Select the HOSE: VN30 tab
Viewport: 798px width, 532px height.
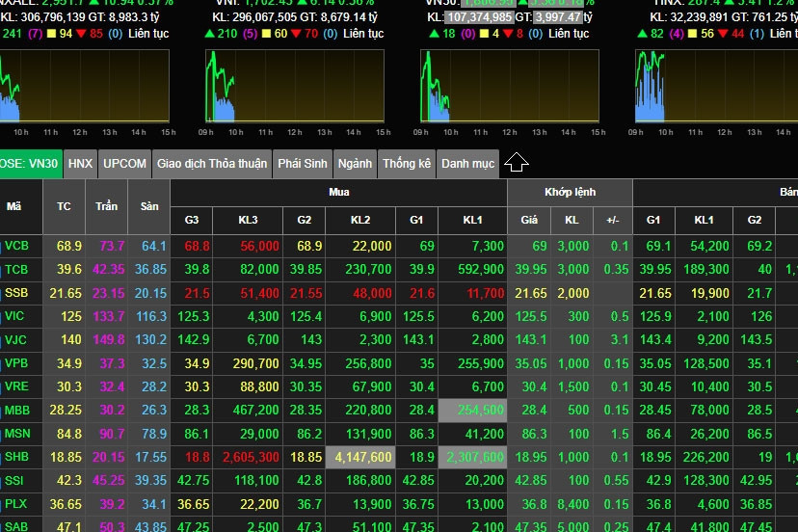tap(31, 164)
